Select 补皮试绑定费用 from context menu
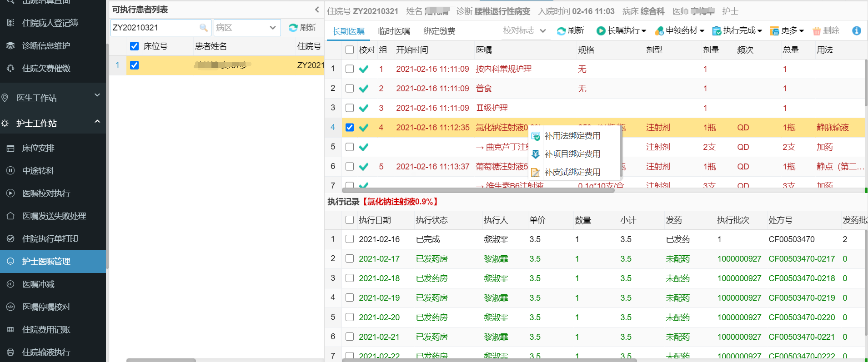868x362 pixels. pos(572,173)
